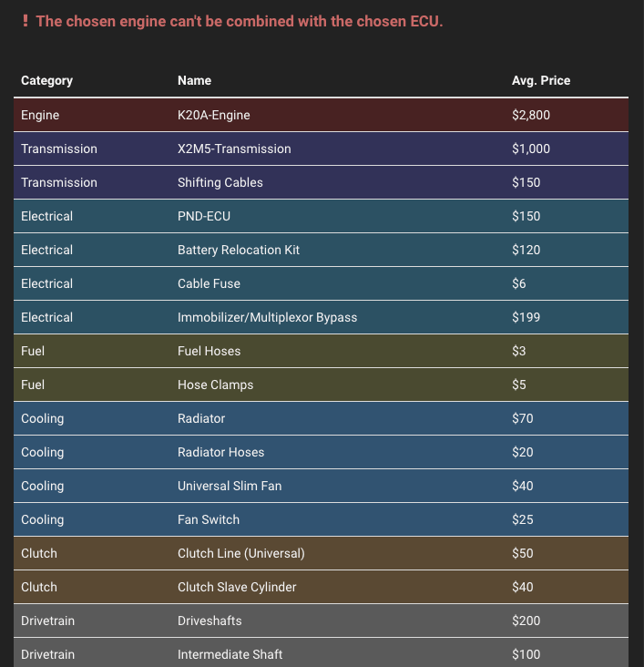
Task: Select the PND-ECU part
Action: tap(321, 216)
